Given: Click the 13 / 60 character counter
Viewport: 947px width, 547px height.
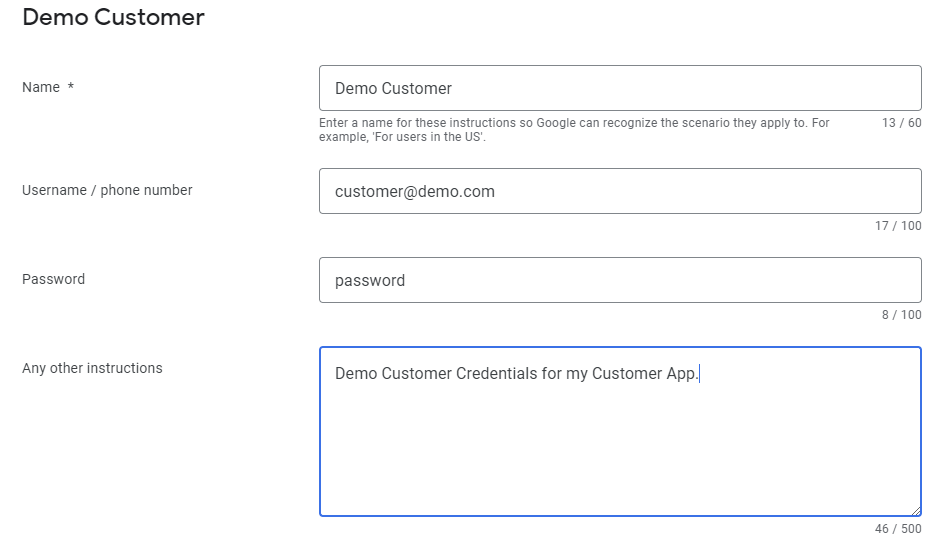Looking at the screenshot, I should click(x=901, y=123).
